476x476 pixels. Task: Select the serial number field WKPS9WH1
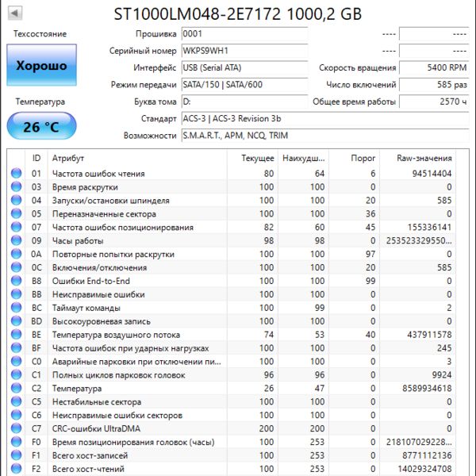click(244, 51)
